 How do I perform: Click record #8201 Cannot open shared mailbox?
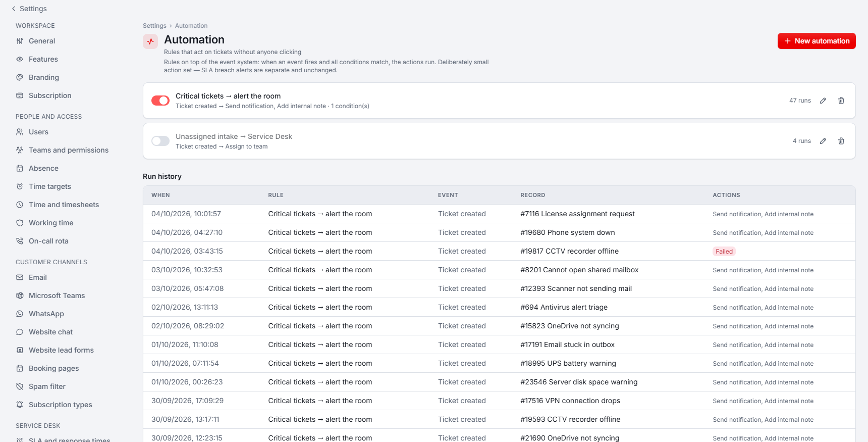(579, 270)
